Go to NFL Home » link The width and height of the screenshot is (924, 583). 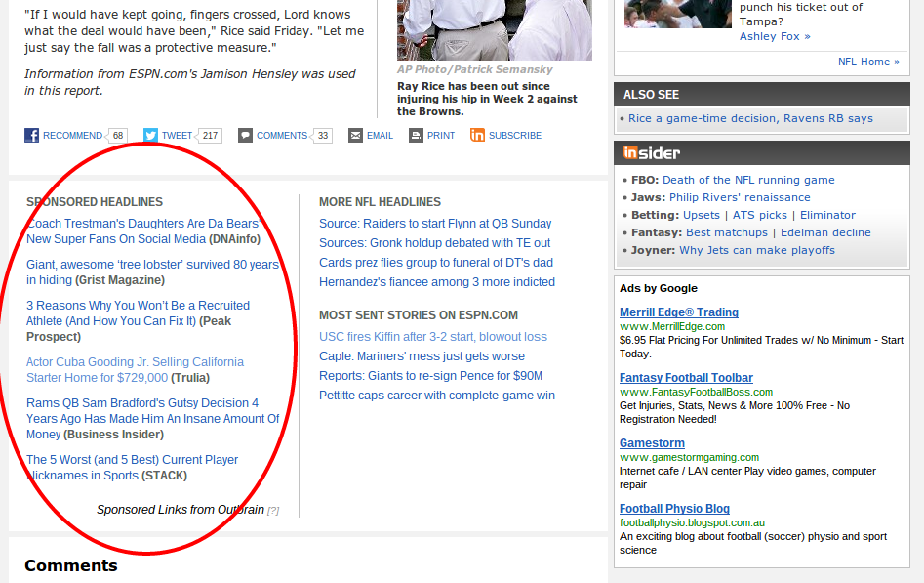click(868, 62)
